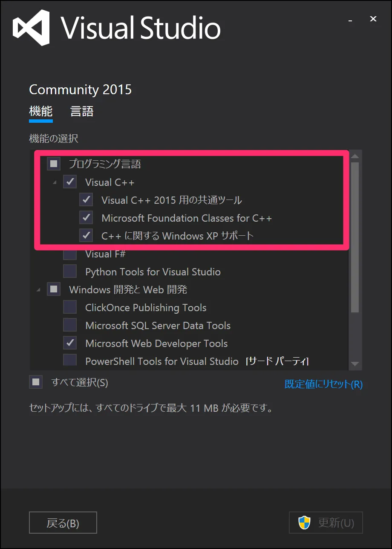Click the 戻る(B) button
This screenshot has width=392, height=549.
[63, 522]
